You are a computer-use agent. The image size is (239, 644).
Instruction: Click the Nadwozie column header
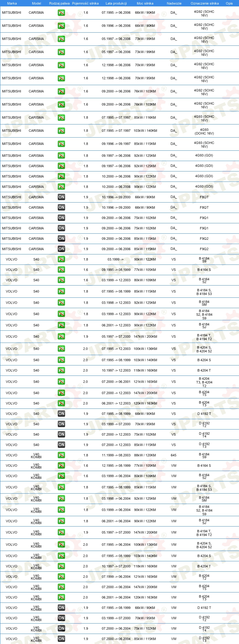click(x=174, y=3)
